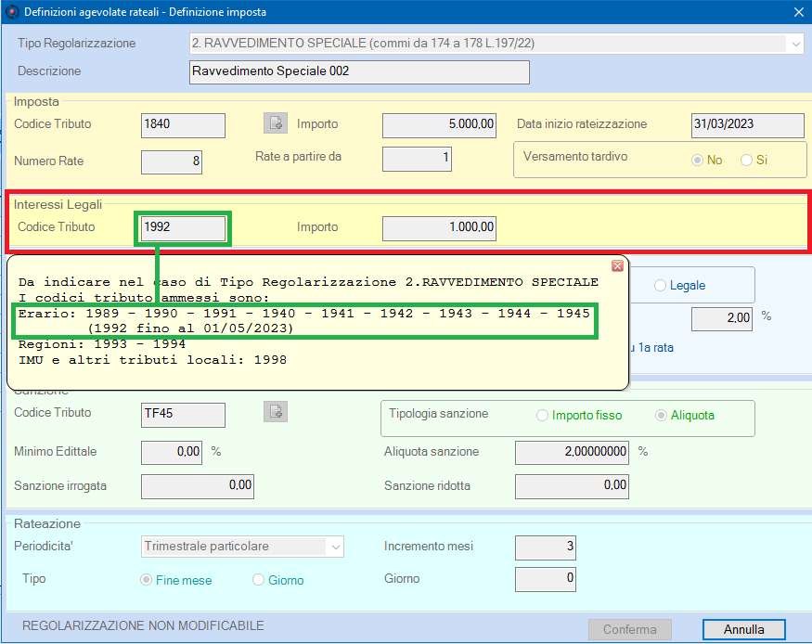Select 'Aliquota' as Tipologia sanzione
The image size is (812, 644).
[662, 416]
